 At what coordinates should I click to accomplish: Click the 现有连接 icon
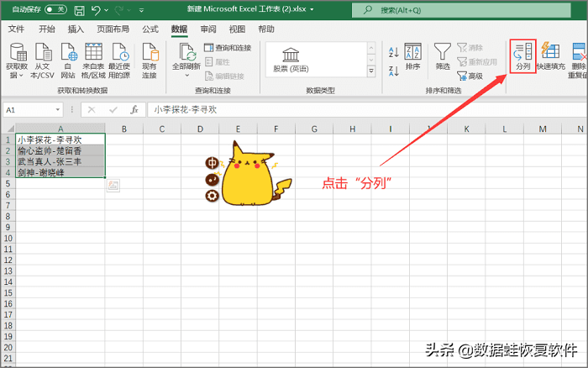[150, 60]
